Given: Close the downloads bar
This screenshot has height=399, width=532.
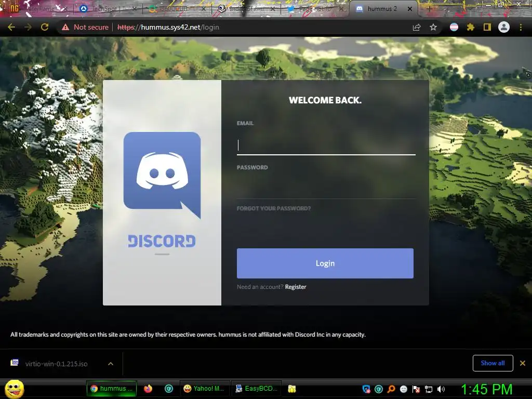Looking at the screenshot, I should pyautogui.click(x=523, y=363).
